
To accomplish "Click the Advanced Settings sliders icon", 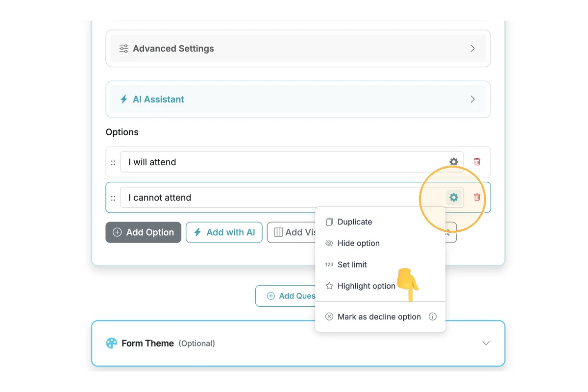I will click(x=124, y=49).
